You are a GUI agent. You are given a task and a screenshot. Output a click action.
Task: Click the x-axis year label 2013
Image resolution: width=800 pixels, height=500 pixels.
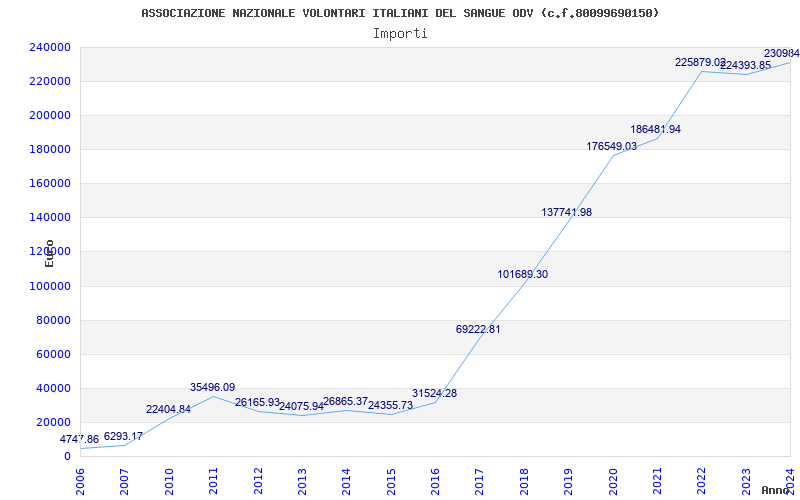click(x=302, y=481)
